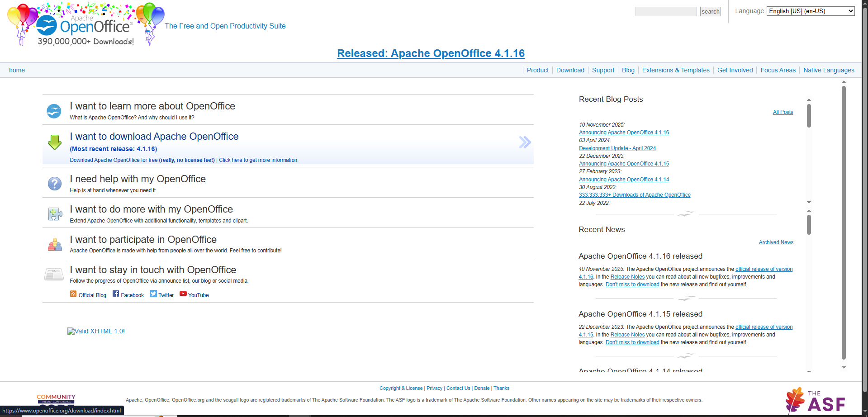Click the search text field
The width and height of the screenshot is (868, 417).
pyautogui.click(x=666, y=12)
